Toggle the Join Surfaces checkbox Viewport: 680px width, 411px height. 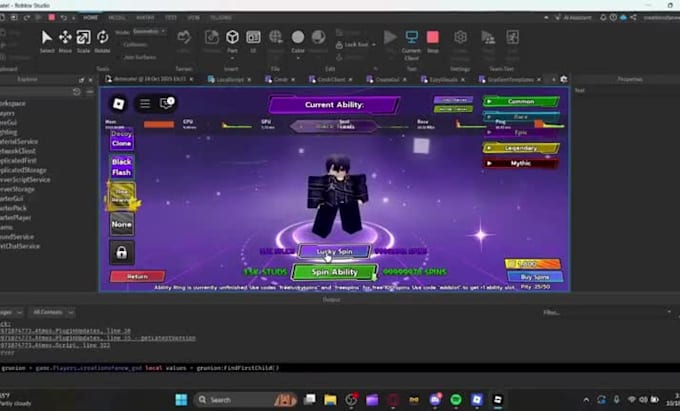click(x=139, y=57)
